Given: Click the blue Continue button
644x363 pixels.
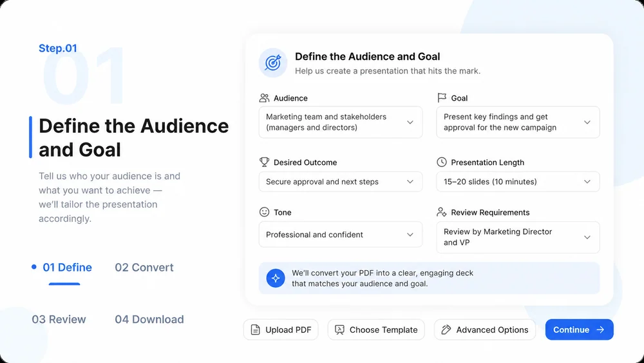Looking at the screenshot, I should [x=579, y=329].
